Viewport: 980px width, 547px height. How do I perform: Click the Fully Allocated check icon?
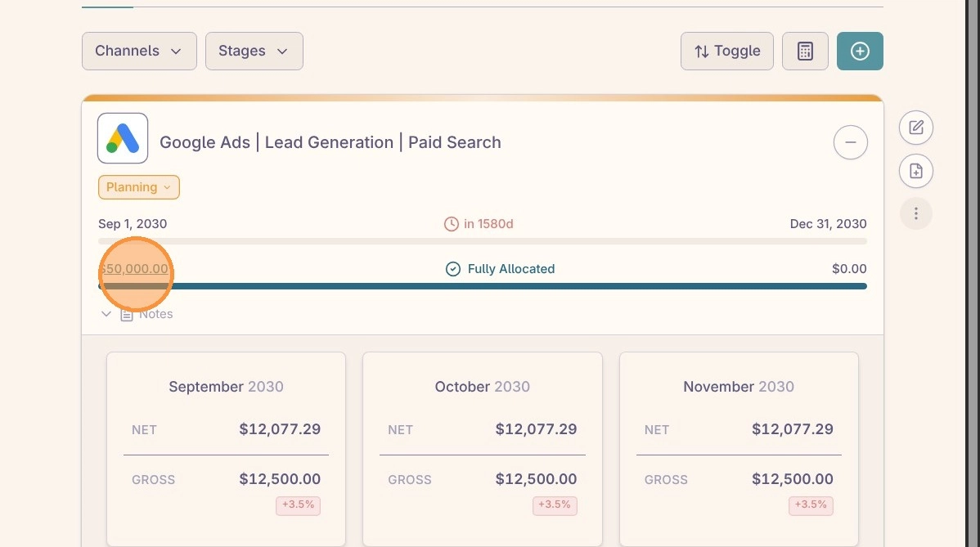[453, 269]
